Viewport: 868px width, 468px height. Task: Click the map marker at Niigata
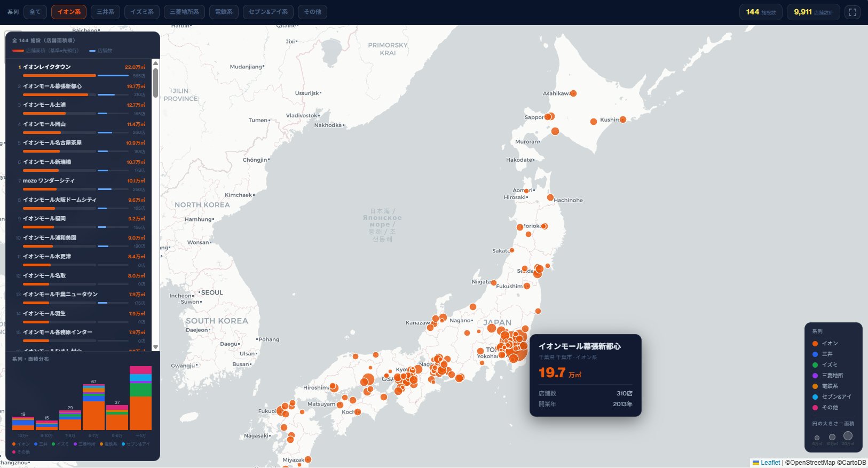coord(494,283)
